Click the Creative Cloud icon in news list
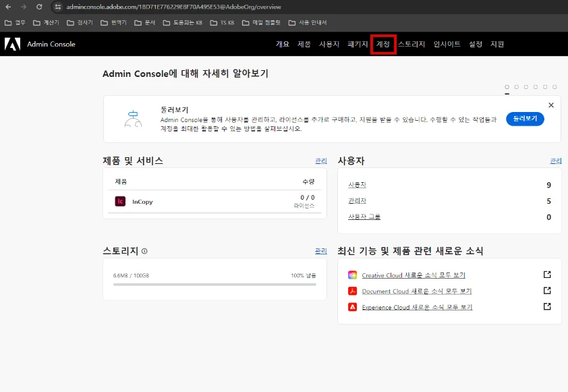The height and width of the screenshot is (392, 568). [352, 275]
